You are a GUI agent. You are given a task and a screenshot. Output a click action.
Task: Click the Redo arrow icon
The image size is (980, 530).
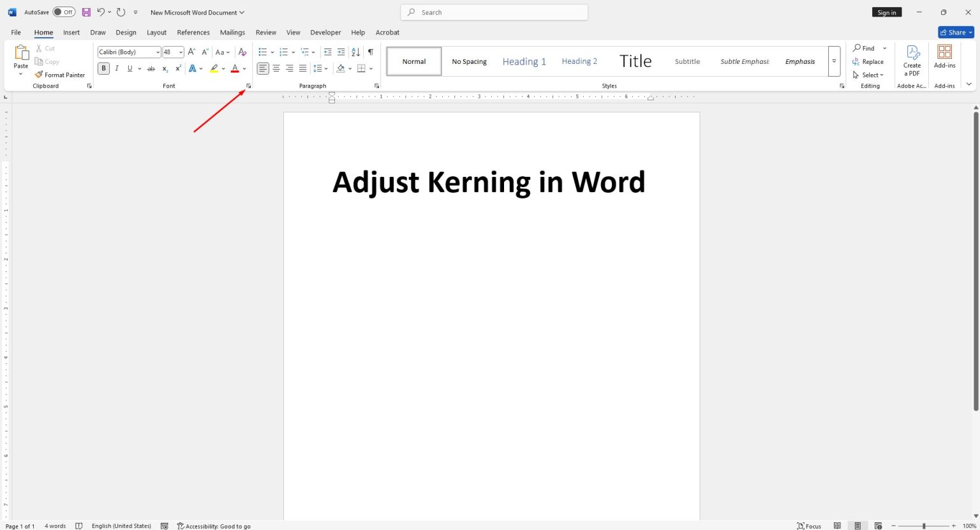tap(121, 12)
